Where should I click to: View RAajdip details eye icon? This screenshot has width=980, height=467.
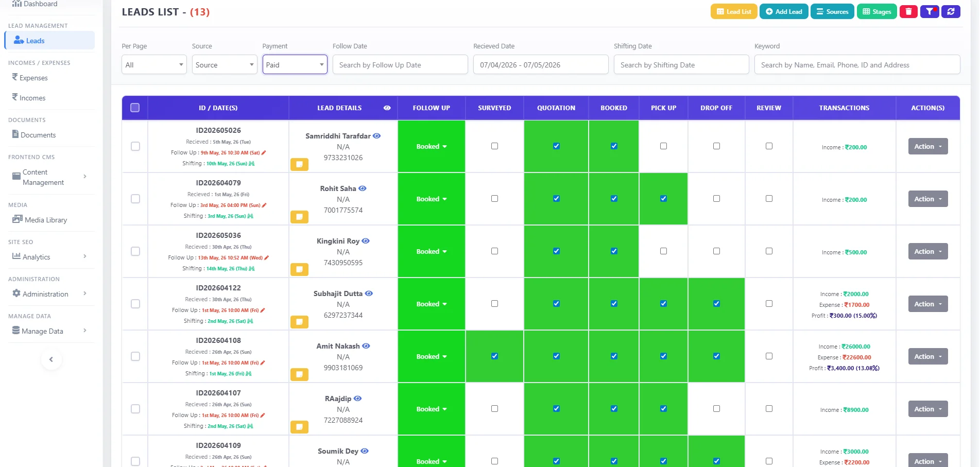pos(357,399)
